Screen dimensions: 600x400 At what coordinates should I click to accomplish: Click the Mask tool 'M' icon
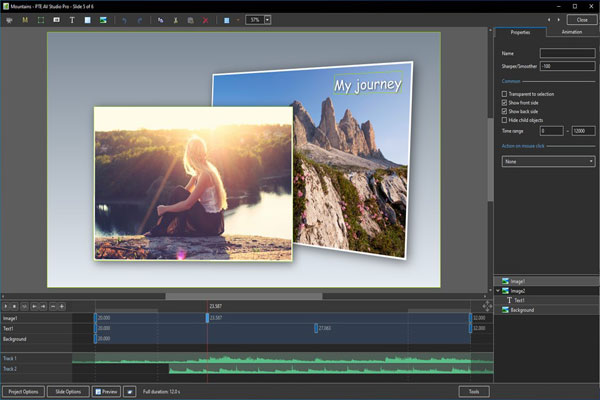[24, 20]
